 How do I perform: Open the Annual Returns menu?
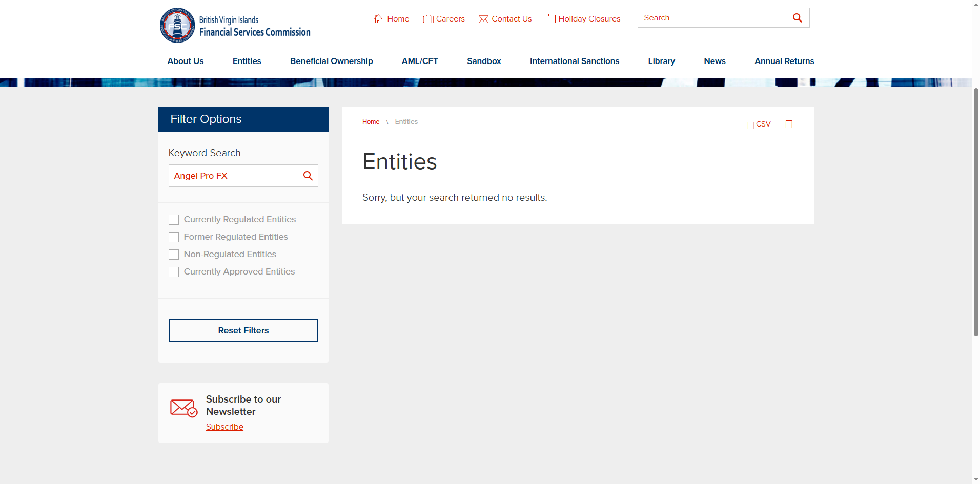coord(784,61)
